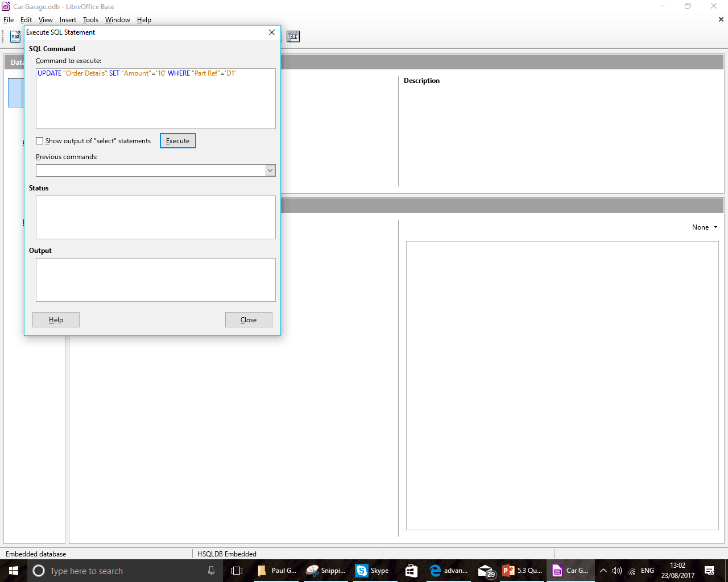Open Task View on the taskbar
This screenshot has height=582, width=728.
coord(237,571)
